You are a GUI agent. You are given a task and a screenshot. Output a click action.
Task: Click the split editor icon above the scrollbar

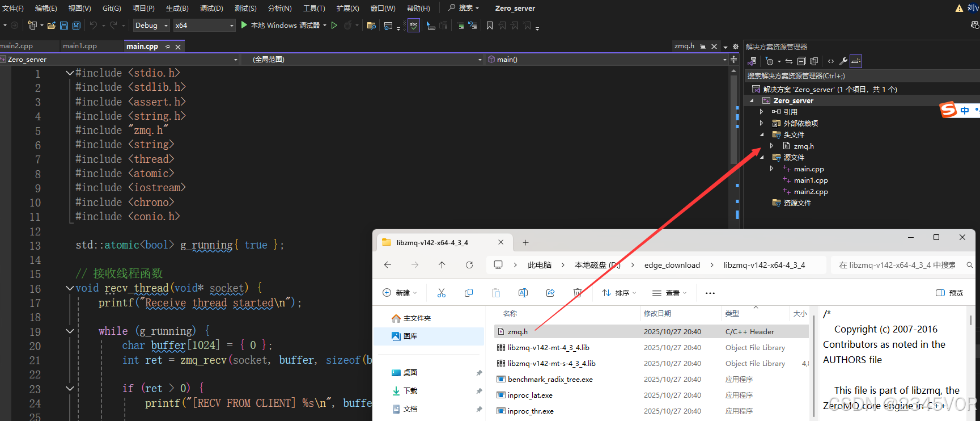point(734,60)
